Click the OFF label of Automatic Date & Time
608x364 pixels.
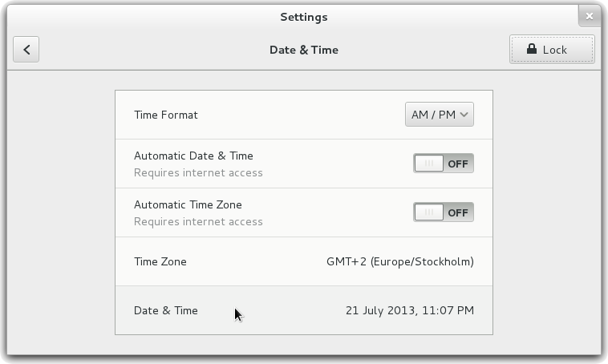coord(458,164)
